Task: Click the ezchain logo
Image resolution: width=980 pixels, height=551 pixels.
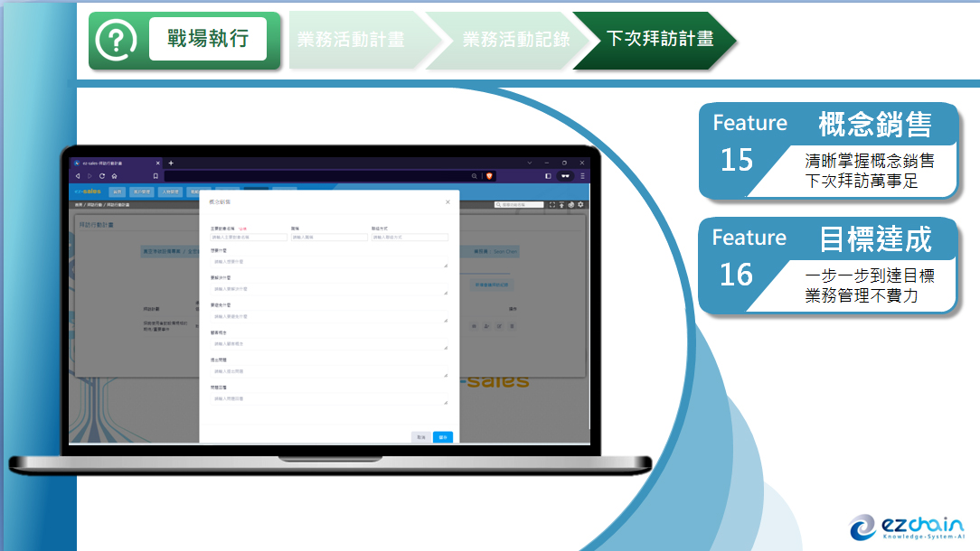Action: (x=906, y=528)
